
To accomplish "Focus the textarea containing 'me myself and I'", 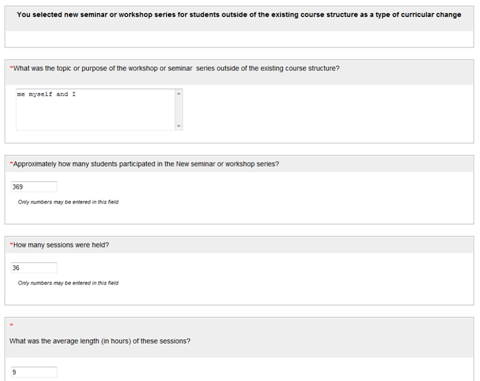I will click(x=96, y=110).
